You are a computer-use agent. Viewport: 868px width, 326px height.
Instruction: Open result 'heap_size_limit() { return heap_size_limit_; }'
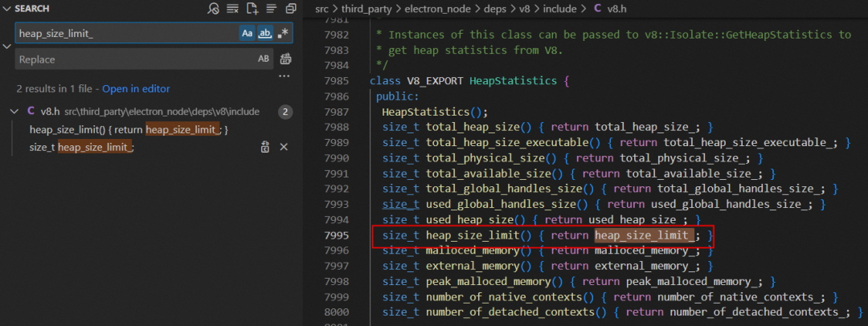coord(129,129)
